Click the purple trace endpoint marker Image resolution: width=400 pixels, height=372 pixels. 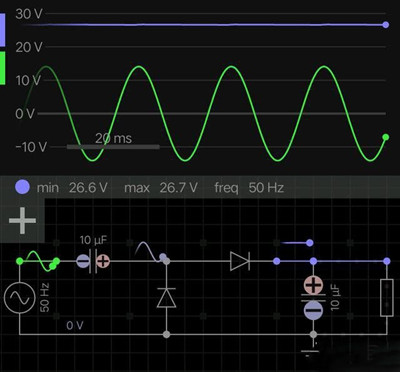pos(386,25)
